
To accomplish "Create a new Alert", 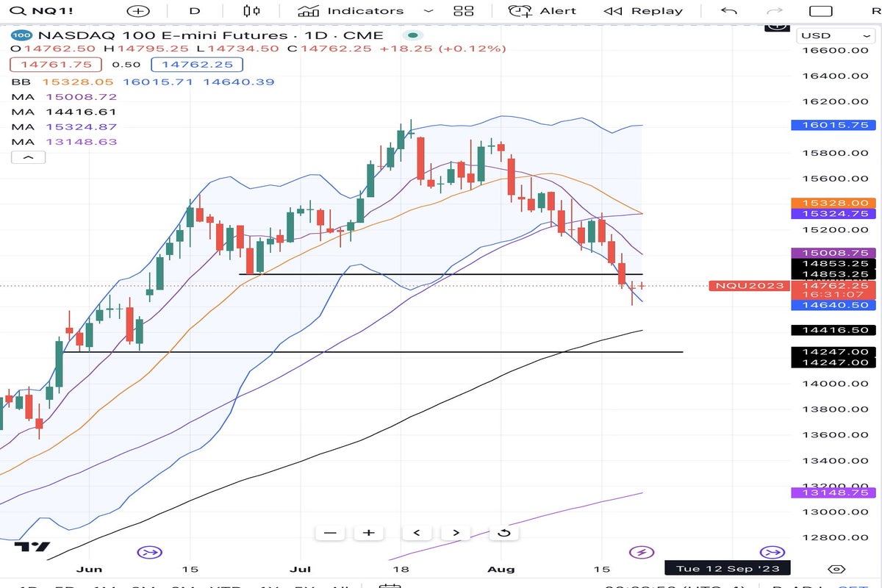I will click(542, 11).
